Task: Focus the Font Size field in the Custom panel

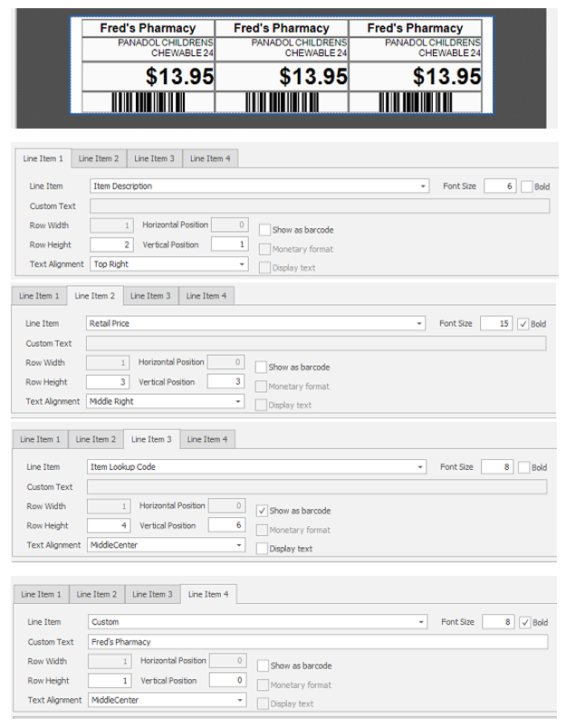Action: pos(498,622)
